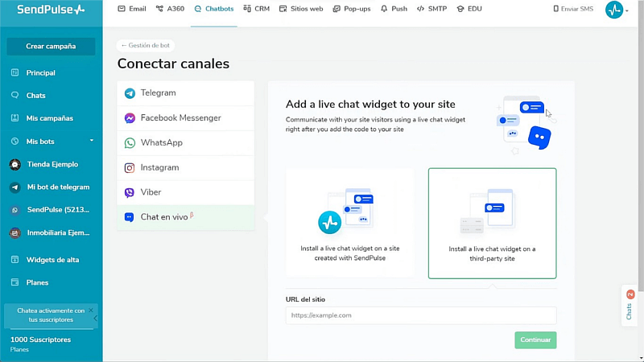Viewport: 644px width, 362px height.
Task: Select install on third-party site option
Action: (492, 224)
